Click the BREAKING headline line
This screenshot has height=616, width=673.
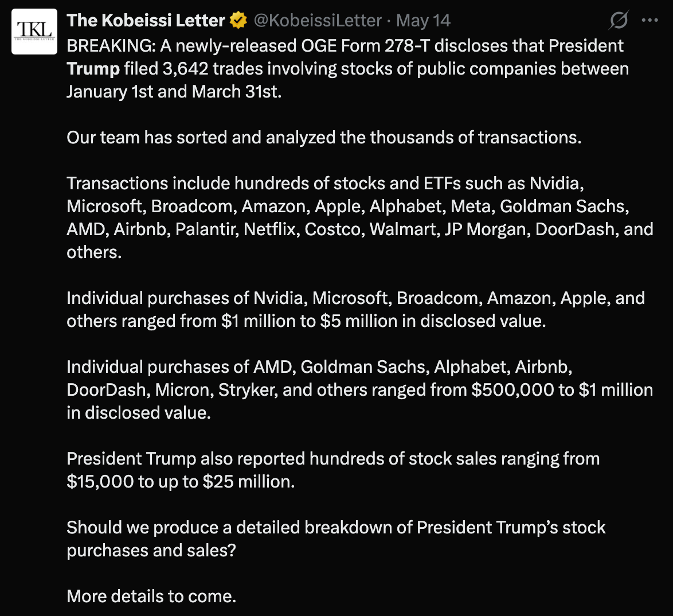tap(345, 46)
